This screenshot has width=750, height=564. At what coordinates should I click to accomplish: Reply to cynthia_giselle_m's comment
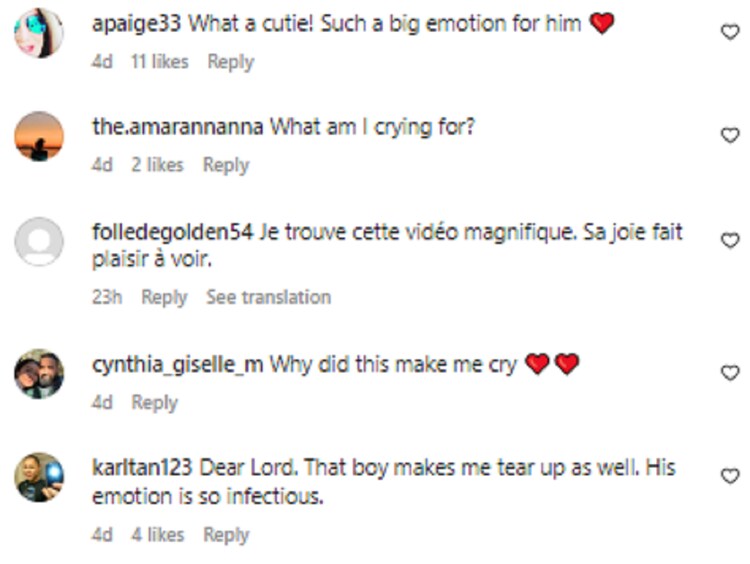[154, 403]
